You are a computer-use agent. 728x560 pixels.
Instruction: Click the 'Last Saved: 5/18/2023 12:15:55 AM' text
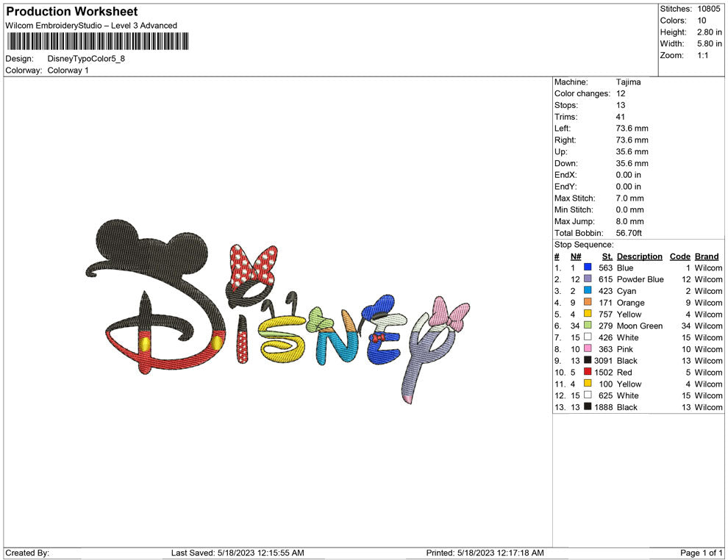click(x=238, y=553)
